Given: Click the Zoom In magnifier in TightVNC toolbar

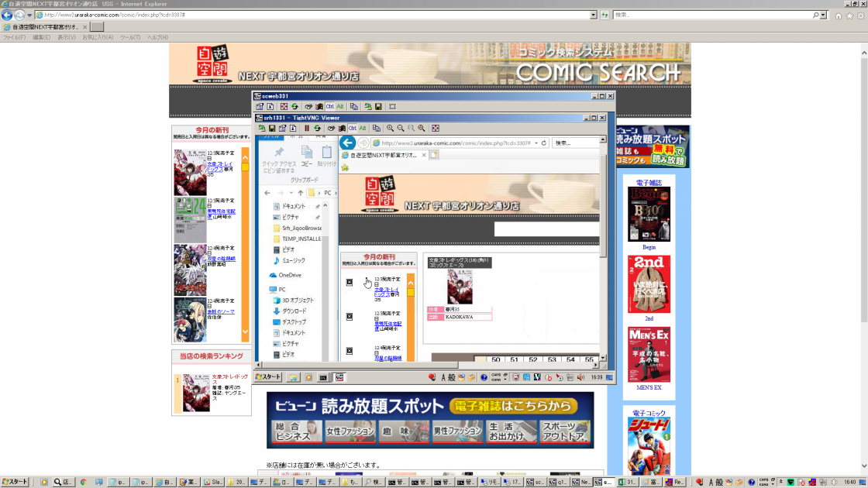Looking at the screenshot, I should pyautogui.click(x=390, y=129).
